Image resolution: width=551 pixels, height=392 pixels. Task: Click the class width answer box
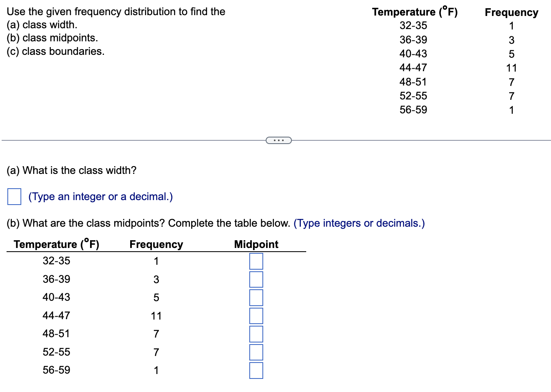(14, 197)
